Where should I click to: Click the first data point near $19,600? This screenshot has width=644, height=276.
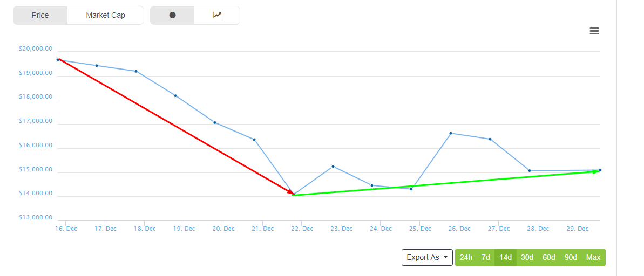pyautogui.click(x=58, y=60)
